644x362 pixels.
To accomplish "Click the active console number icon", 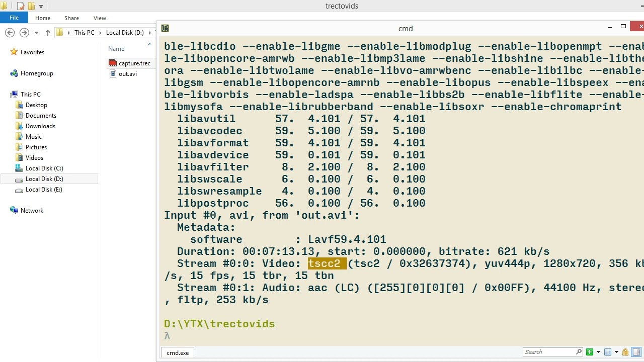I will (608, 352).
